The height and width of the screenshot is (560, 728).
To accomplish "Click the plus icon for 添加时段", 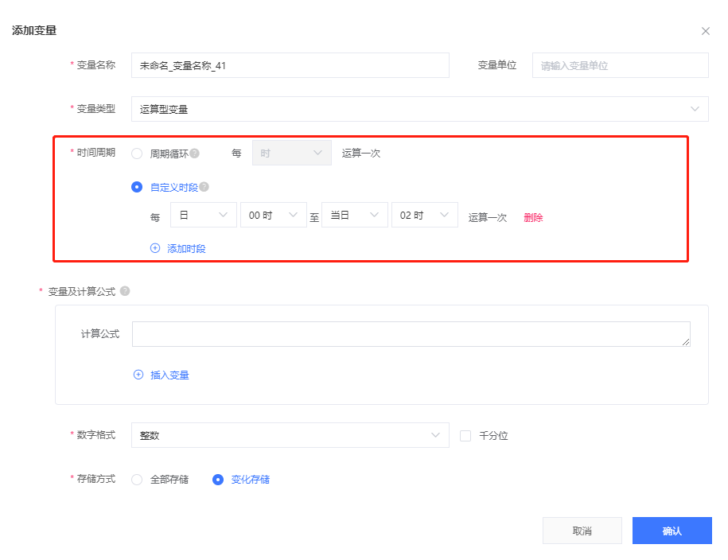I will pos(155,248).
